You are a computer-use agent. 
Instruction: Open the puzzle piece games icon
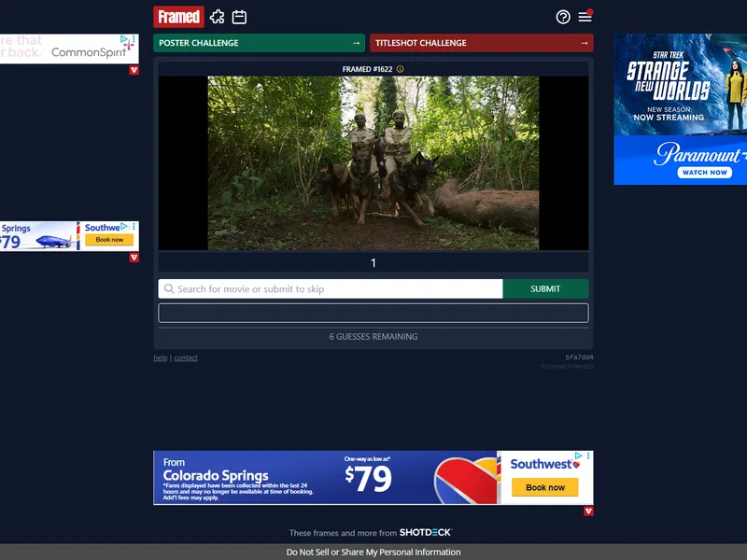[x=218, y=17]
